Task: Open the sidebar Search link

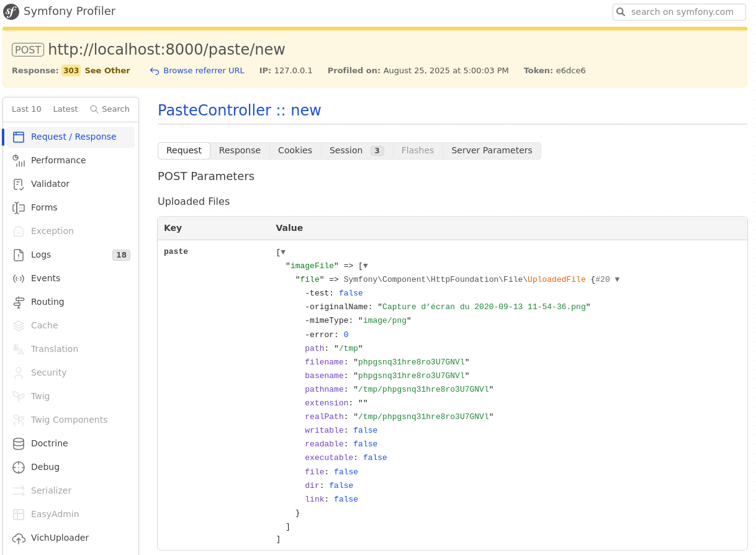Action: (x=110, y=109)
